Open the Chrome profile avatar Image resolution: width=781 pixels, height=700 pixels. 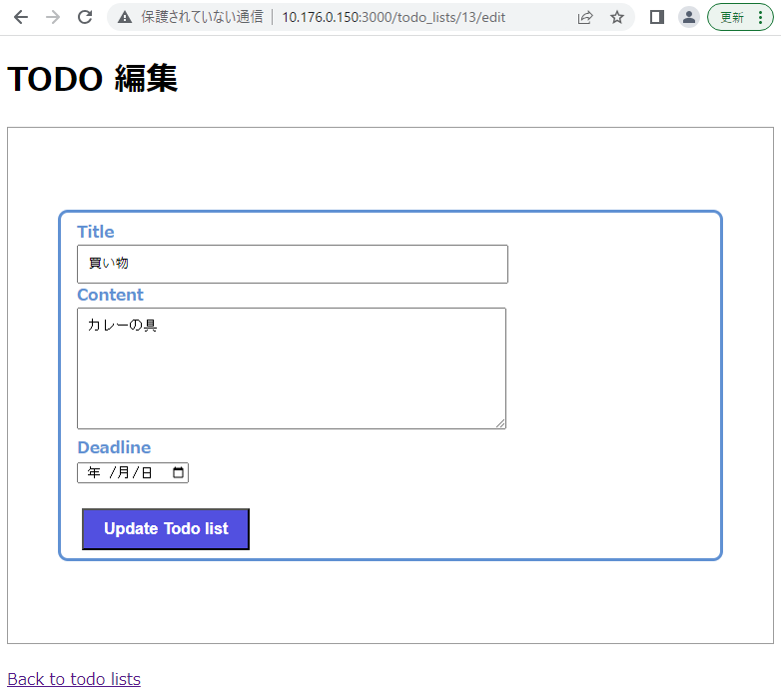click(x=688, y=17)
